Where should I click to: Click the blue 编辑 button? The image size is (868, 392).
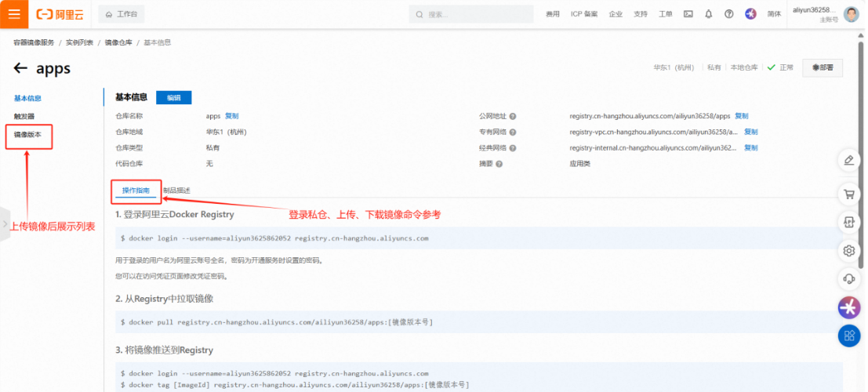[x=174, y=97]
